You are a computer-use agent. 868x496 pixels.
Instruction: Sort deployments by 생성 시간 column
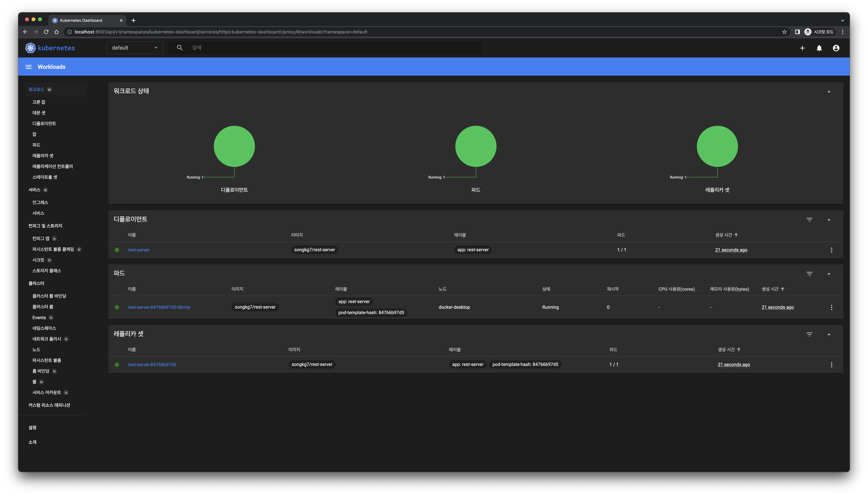point(726,235)
